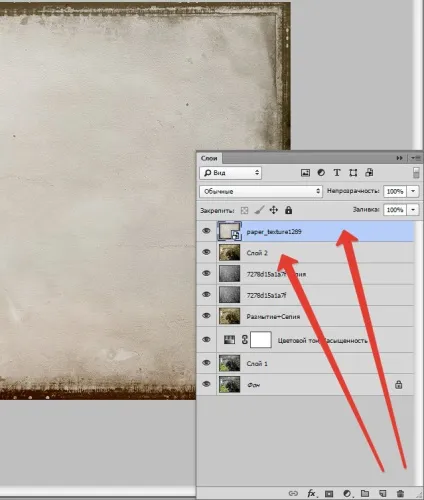Delete layer using trash icon
This screenshot has height=500, width=424.
point(400,493)
